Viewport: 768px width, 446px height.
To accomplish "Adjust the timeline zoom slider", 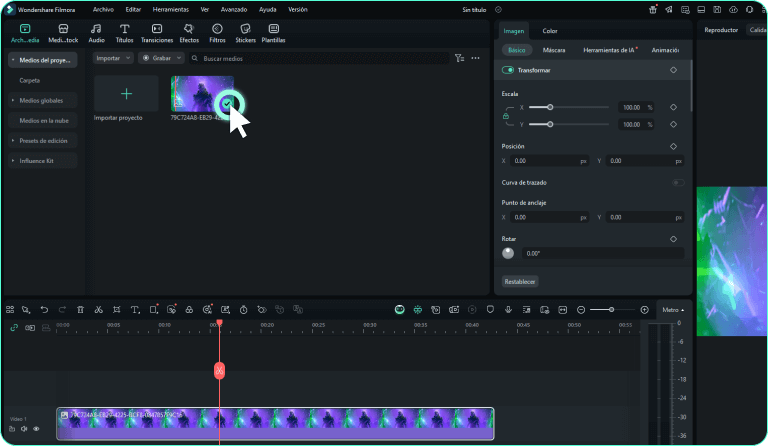I will click(x=612, y=310).
